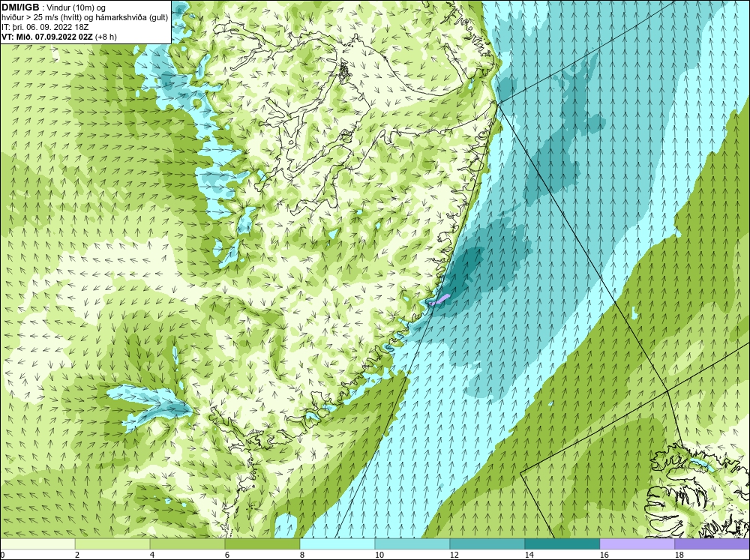Click the 4–6 m/s green legend swatch

(x=187, y=544)
